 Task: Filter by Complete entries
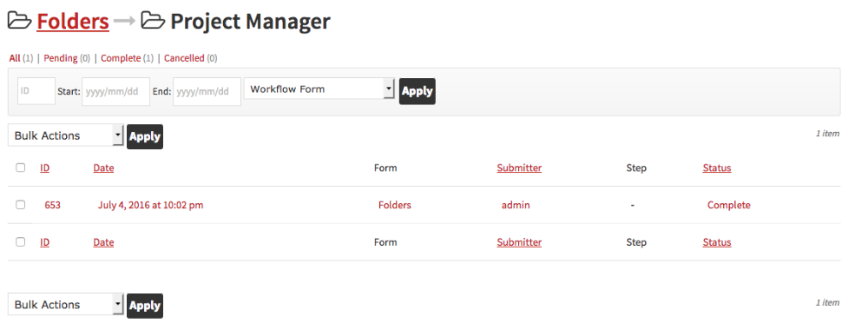[x=121, y=58]
